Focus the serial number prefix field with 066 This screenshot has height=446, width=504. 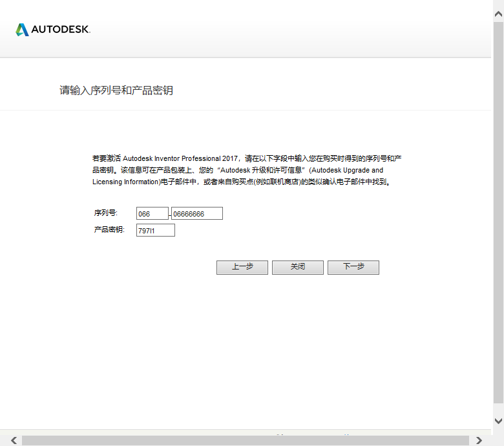(152, 213)
